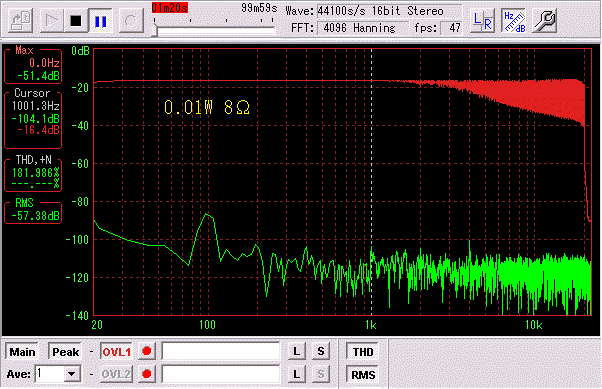Click the L button next to OVL1 field

click(x=296, y=351)
